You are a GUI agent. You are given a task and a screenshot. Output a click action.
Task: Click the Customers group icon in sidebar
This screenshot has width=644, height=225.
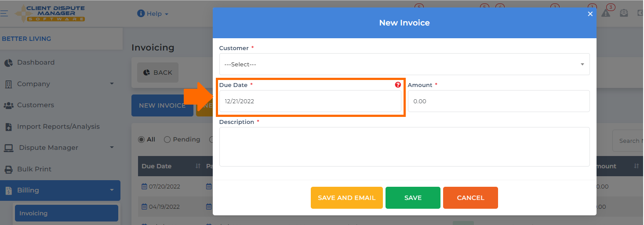(x=8, y=105)
